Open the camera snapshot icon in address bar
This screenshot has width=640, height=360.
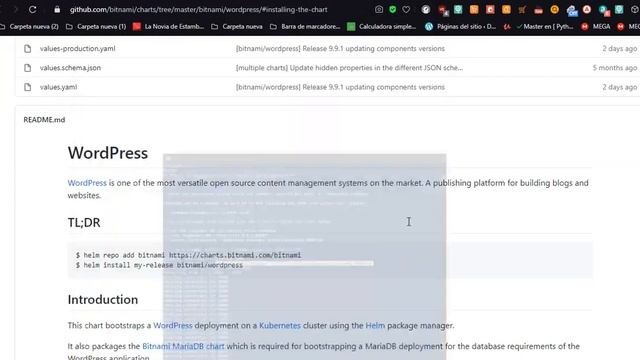379,9
